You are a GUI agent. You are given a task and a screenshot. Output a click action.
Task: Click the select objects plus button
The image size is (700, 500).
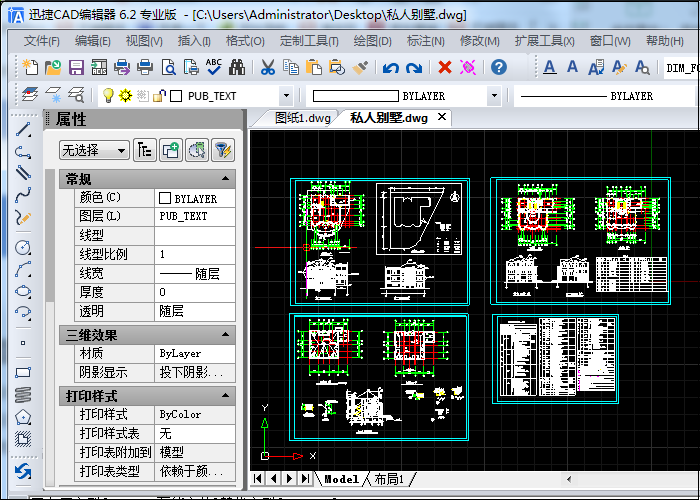click(171, 150)
